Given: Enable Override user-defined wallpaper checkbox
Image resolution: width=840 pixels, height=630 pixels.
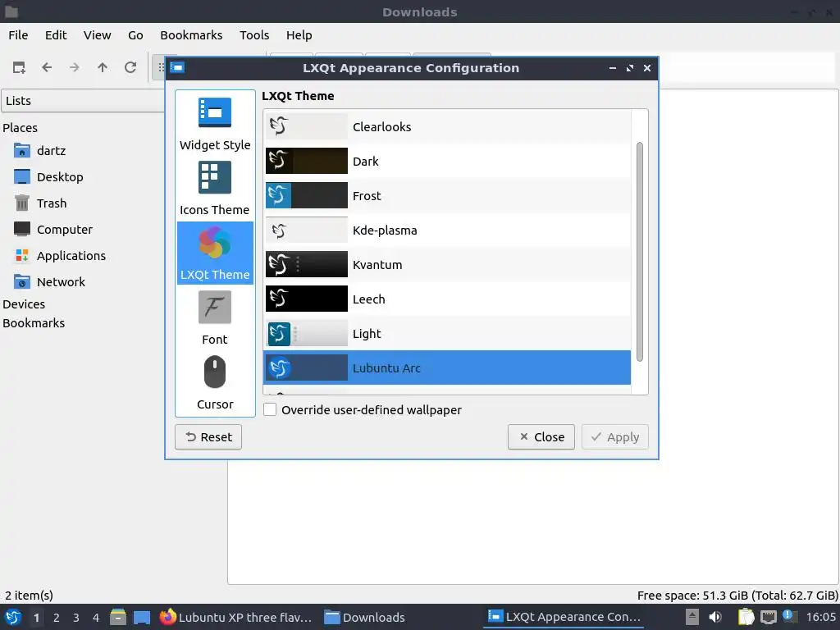Looking at the screenshot, I should click(x=270, y=410).
